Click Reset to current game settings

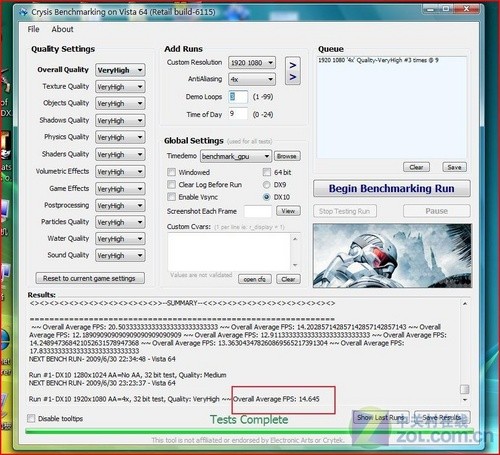pos(90,278)
